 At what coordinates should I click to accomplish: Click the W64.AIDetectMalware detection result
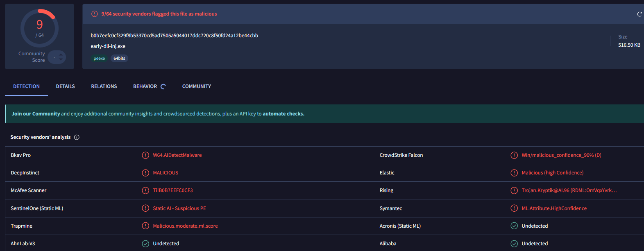pyautogui.click(x=177, y=155)
